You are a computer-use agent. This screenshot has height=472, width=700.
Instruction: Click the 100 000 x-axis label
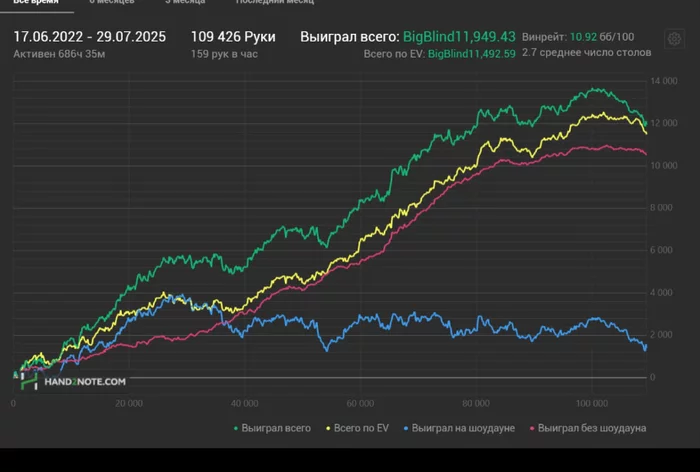pos(592,403)
